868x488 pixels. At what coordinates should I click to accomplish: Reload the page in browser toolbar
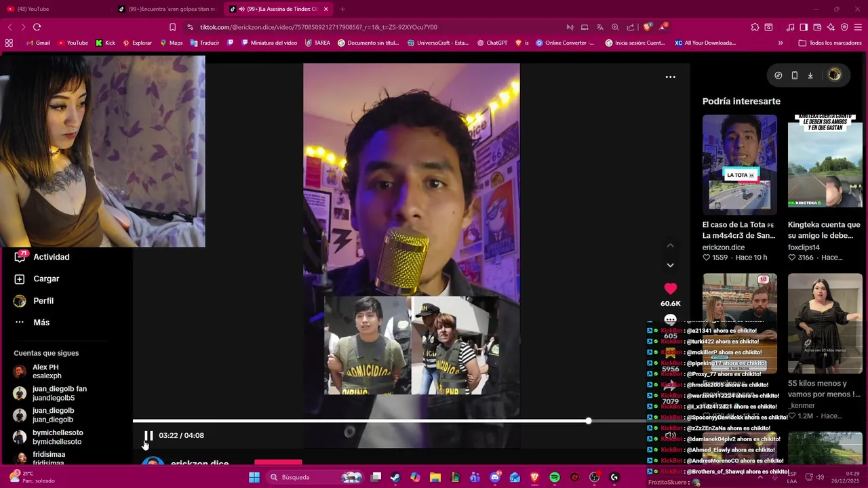[37, 27]
